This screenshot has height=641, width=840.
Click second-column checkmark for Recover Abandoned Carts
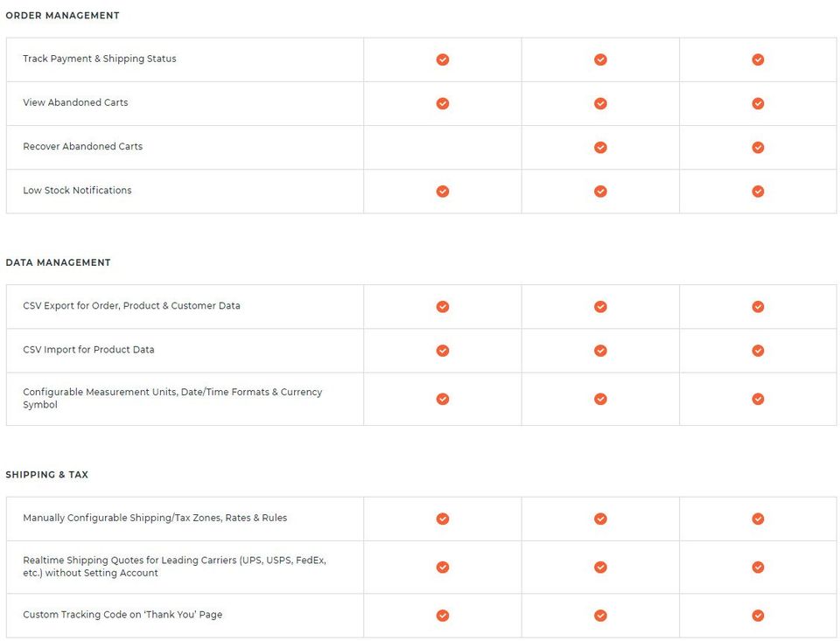tap(600, 147)
